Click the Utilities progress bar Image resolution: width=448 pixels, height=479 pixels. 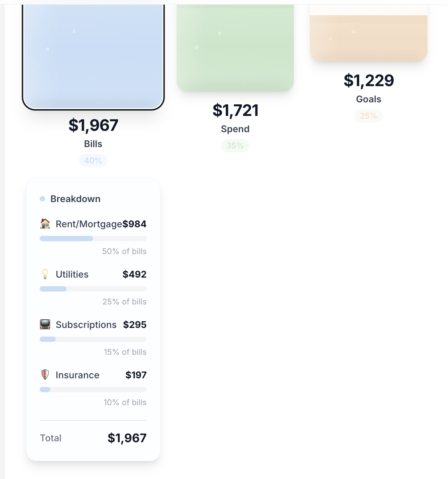click(x=93, y=289)
